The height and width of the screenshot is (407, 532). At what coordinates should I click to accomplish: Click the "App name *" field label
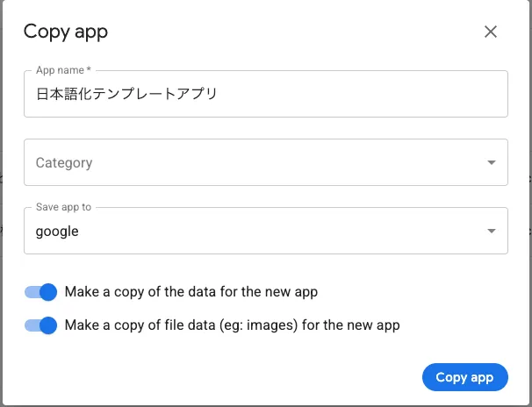(63, 70)
